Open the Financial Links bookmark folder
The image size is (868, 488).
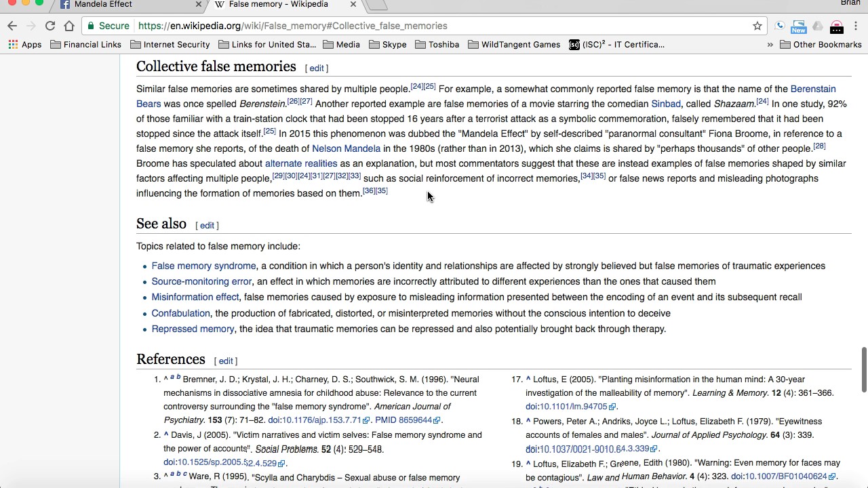point(86,45)
